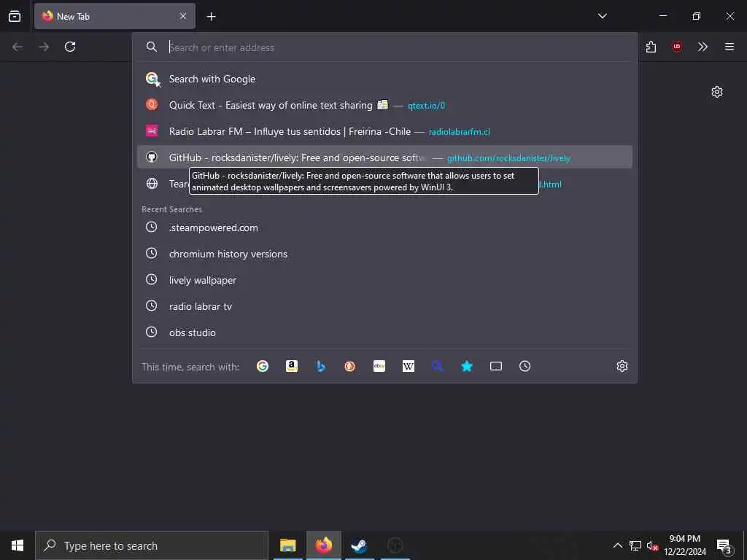This screenshot has height=560, width=747.
Task: Open the new tab page customize gear
Action: 717,92
